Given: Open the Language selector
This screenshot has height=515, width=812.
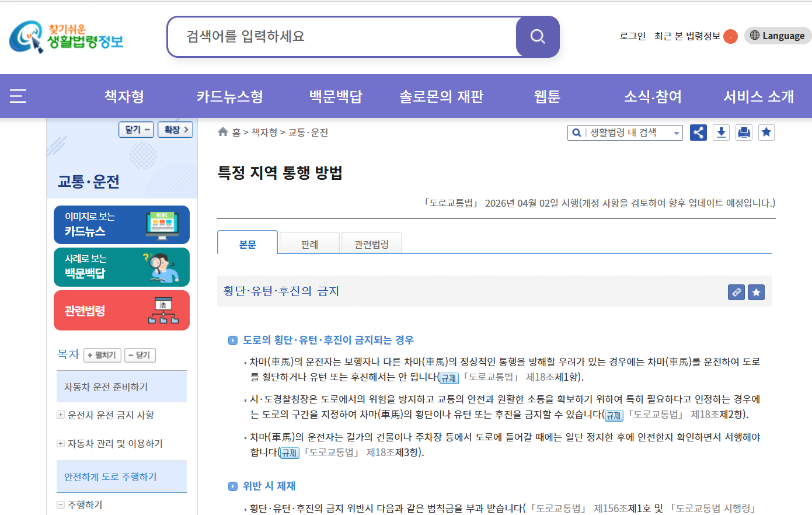Looking at the screenshot, I should 778,36.
